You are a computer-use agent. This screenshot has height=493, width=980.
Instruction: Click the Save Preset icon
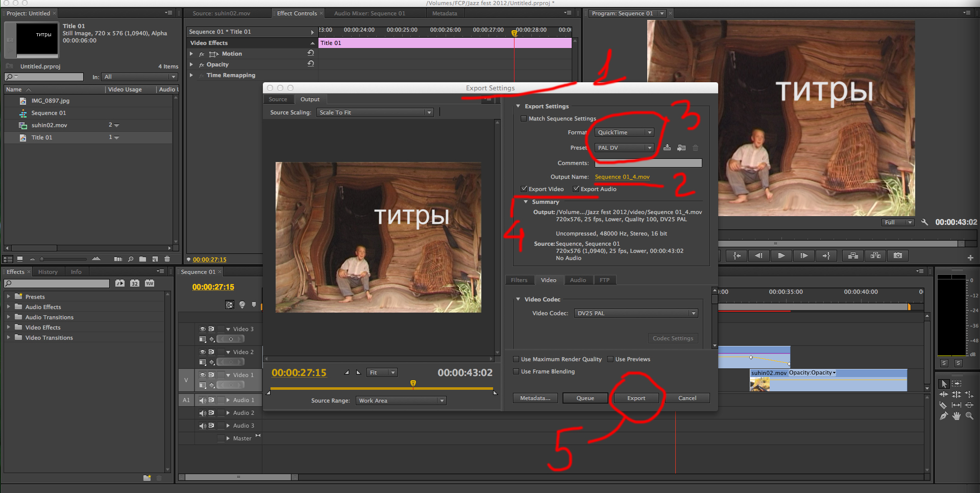click(x=667, y=148)
